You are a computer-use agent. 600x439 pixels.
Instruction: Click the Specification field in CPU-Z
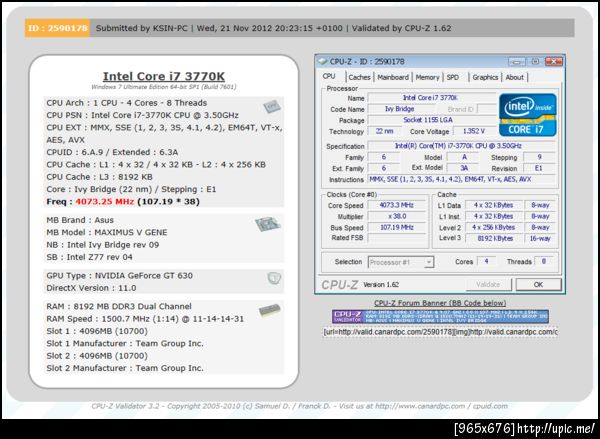click(x=461, y=146)
